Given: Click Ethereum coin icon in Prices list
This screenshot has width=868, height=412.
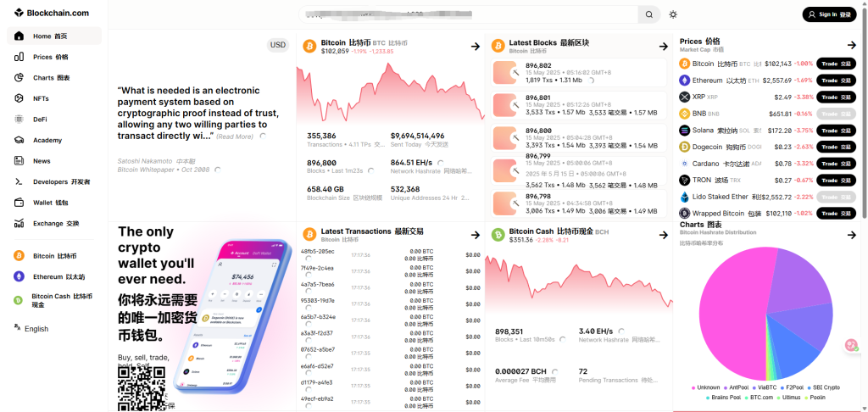Looking at the screenshot, I should pos(684,81).
